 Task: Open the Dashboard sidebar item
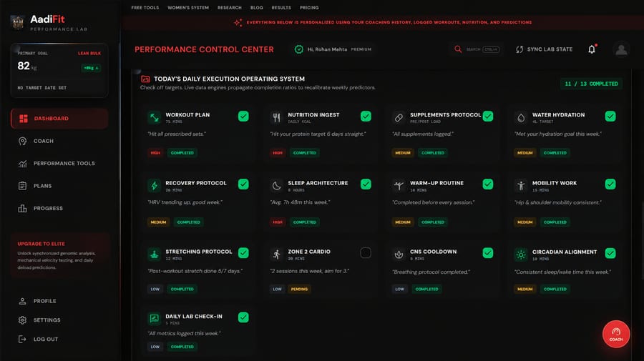click(x=59, y=119)
